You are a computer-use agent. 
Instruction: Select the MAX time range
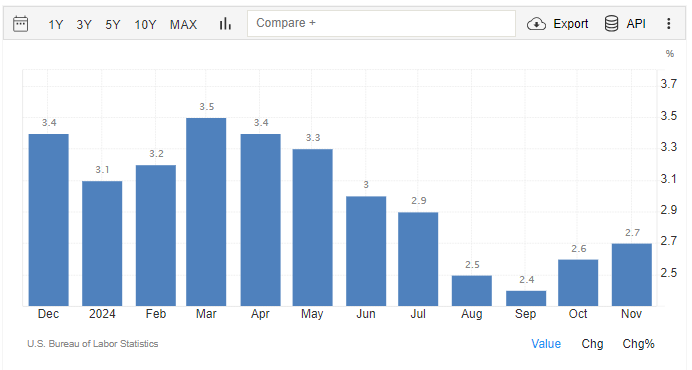183,25
